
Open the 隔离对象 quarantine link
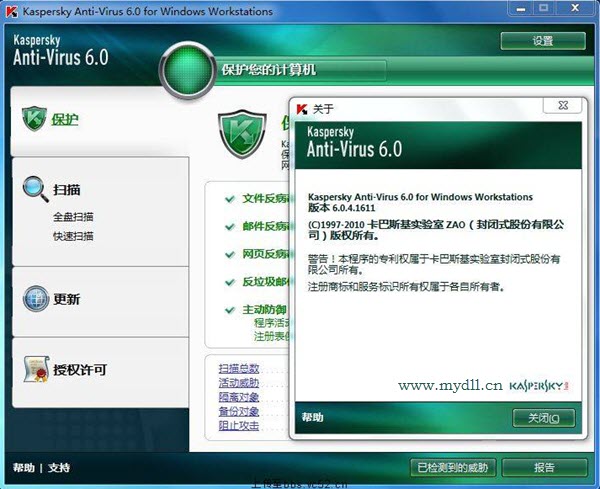tap(239, 397)
